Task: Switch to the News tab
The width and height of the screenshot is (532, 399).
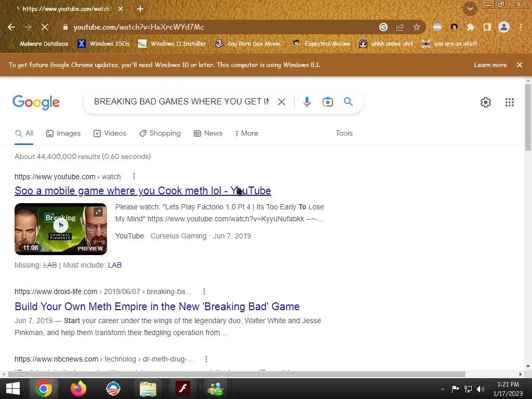Action: pyautogui.click(x=208, y=134)
